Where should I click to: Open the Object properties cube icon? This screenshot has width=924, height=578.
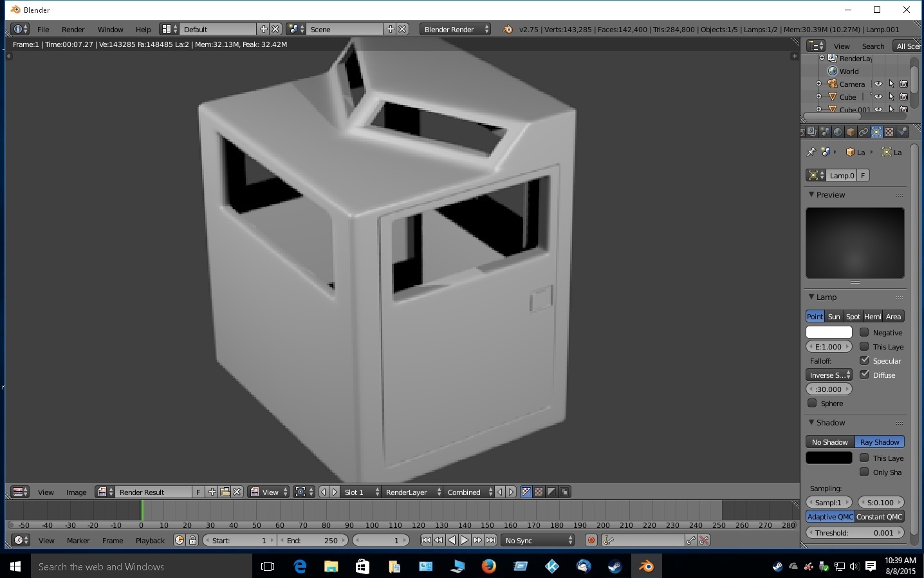pyautogui.click(x=851, y=132)
